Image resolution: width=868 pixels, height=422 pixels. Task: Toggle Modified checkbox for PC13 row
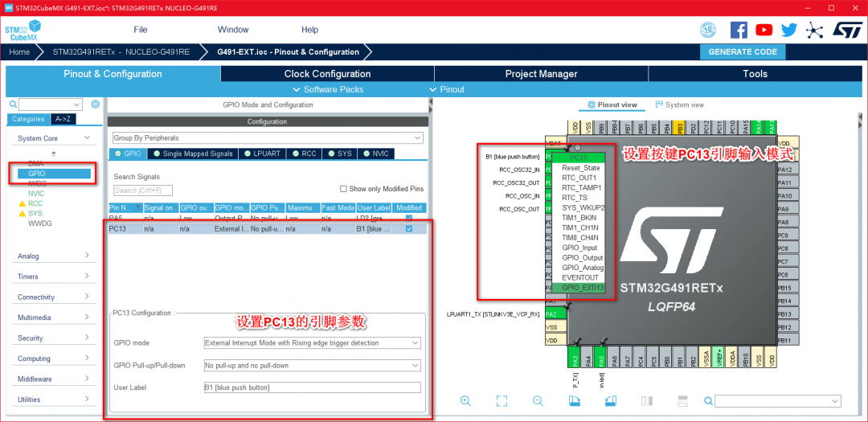(x=409, y=229)
